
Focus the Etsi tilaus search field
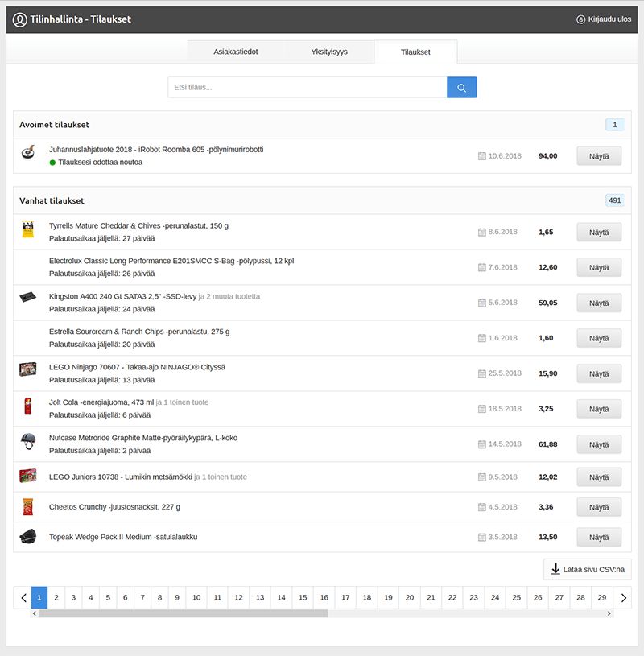tap(308, 88)
